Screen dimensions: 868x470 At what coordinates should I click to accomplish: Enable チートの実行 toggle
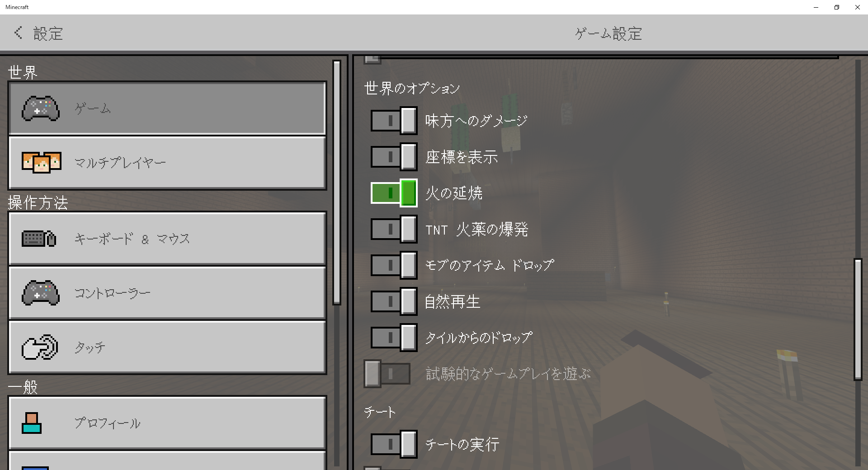(394, 444)
